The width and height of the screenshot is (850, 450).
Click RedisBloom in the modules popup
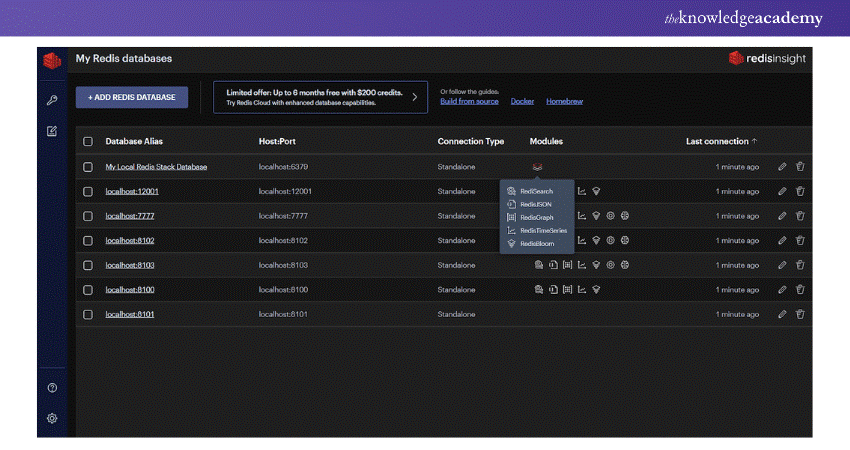[x=537, y=243]
